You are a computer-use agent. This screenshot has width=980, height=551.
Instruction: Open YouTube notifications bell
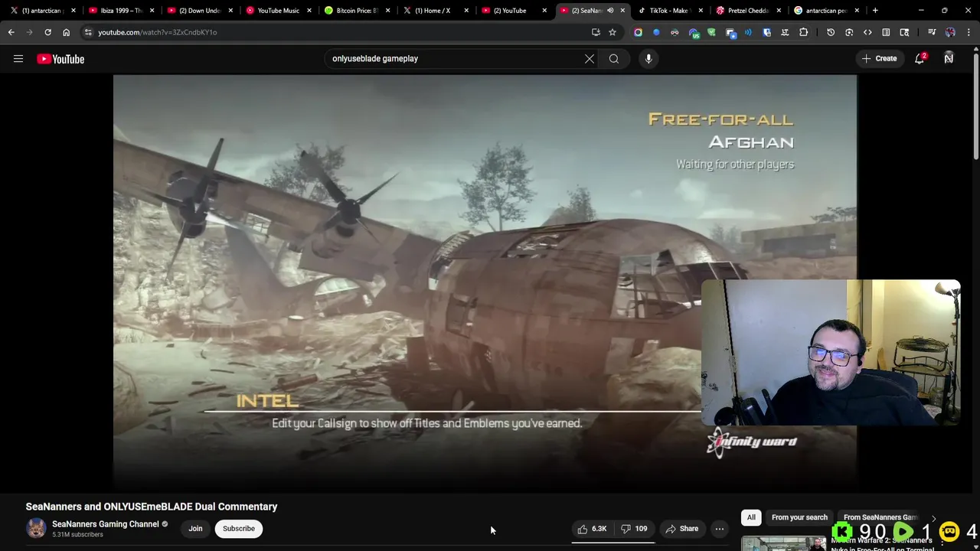(x=920, y=59)
